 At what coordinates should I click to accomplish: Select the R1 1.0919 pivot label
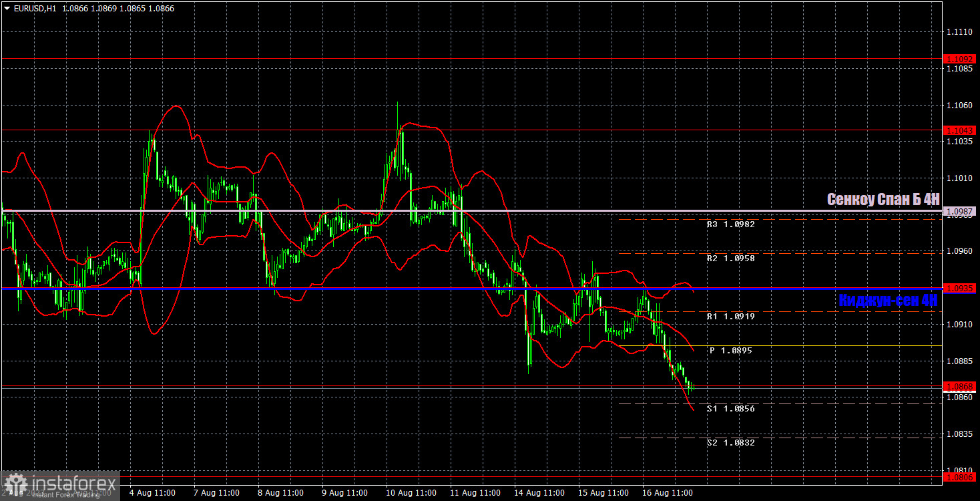point(731,317)
